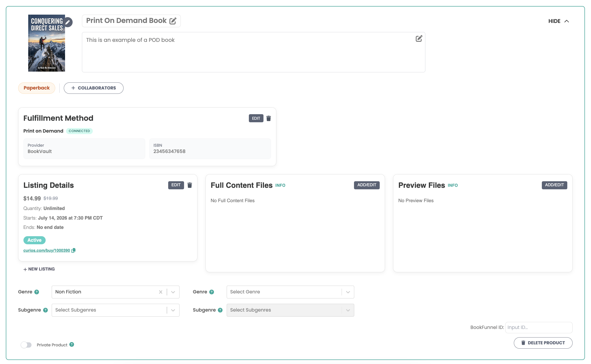The height and width of the screenshot is (364, 591).
Task: Open the Non Fiction genre dropdown
Action: pyautogui.click(x=173, y=292)
